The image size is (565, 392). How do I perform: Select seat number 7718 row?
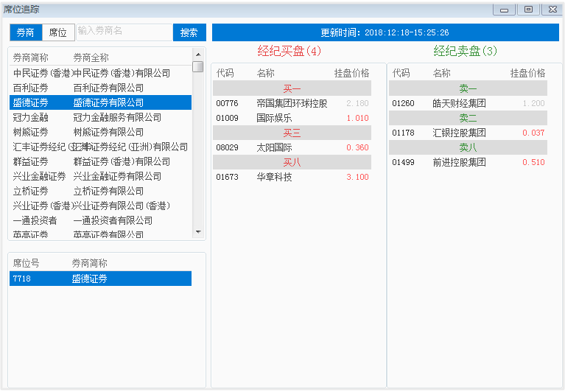click(x=99, y=279)
